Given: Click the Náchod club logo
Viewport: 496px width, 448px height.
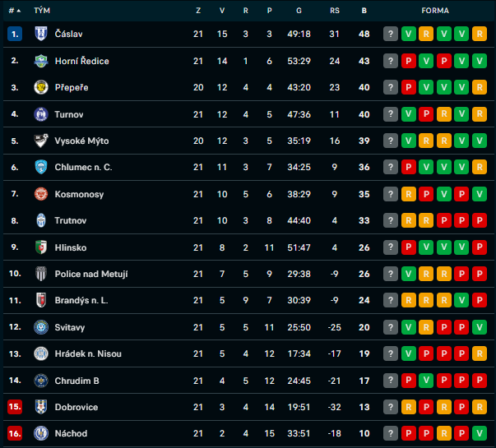Looking at the screenshot, I should [x=41, y=433].
